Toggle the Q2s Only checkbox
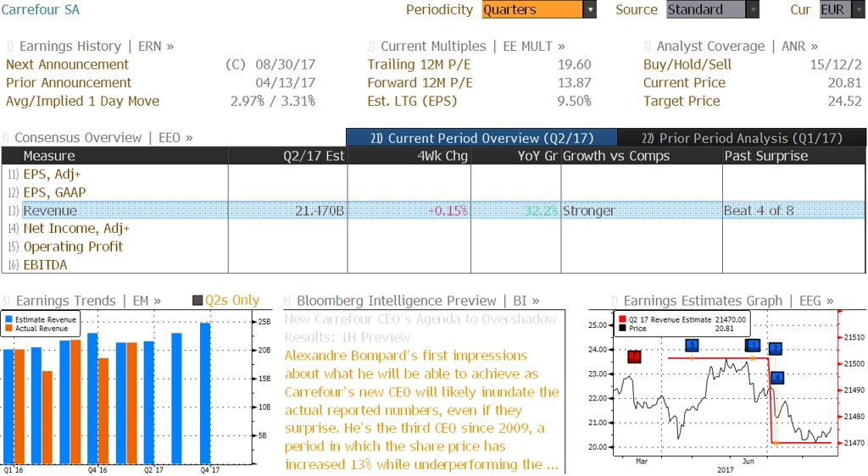868x476 pixels. pyautogui.click(x=197, y=301)
